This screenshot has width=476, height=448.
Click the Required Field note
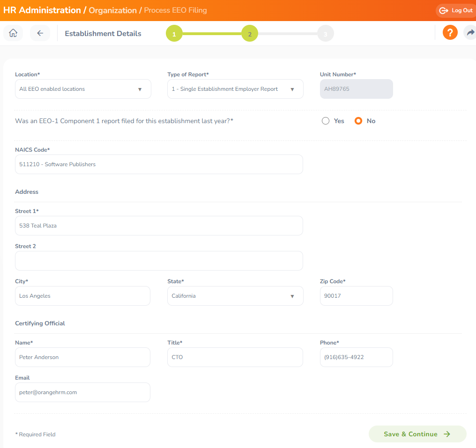[x=36, y=434]
